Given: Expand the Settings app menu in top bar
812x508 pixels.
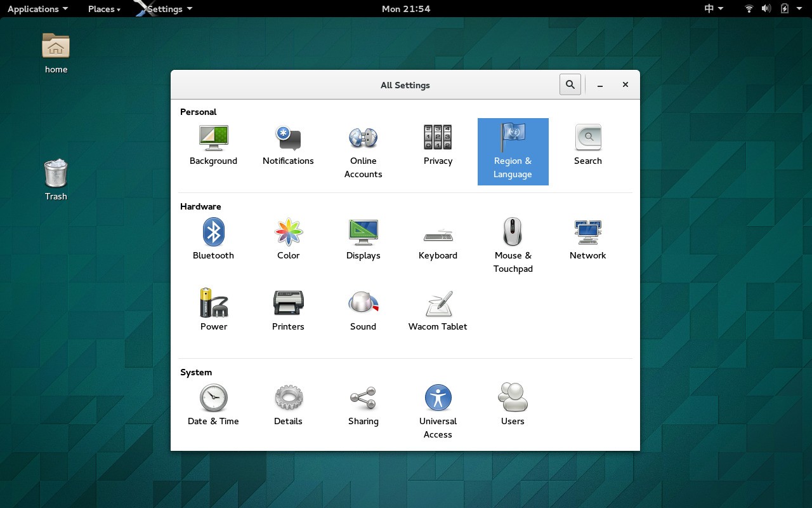Looking at the screenshot, I should click(164, 9).
